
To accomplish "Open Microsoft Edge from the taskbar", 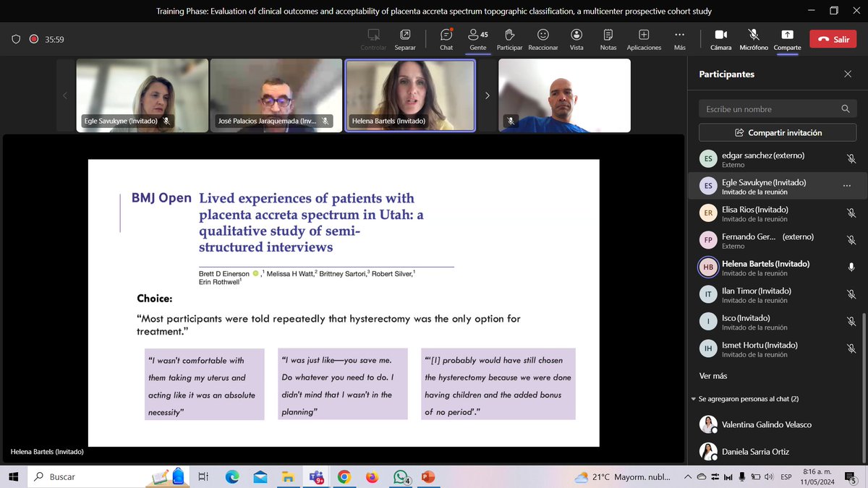I will 232,476.
